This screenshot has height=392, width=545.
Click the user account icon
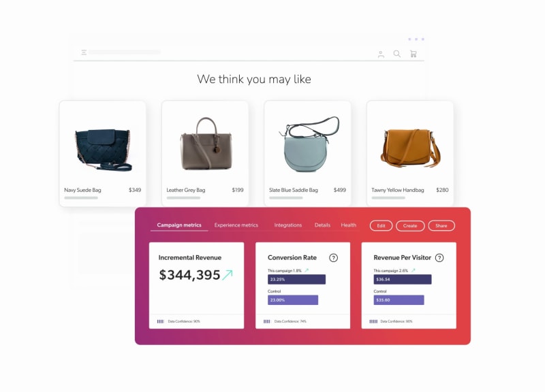(x=381, y=54)
